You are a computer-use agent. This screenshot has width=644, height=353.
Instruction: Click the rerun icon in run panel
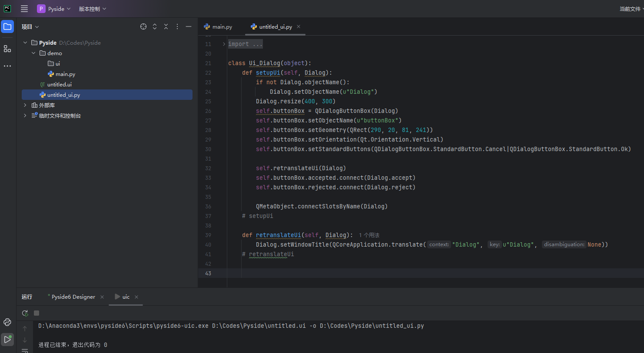[25, 313]
